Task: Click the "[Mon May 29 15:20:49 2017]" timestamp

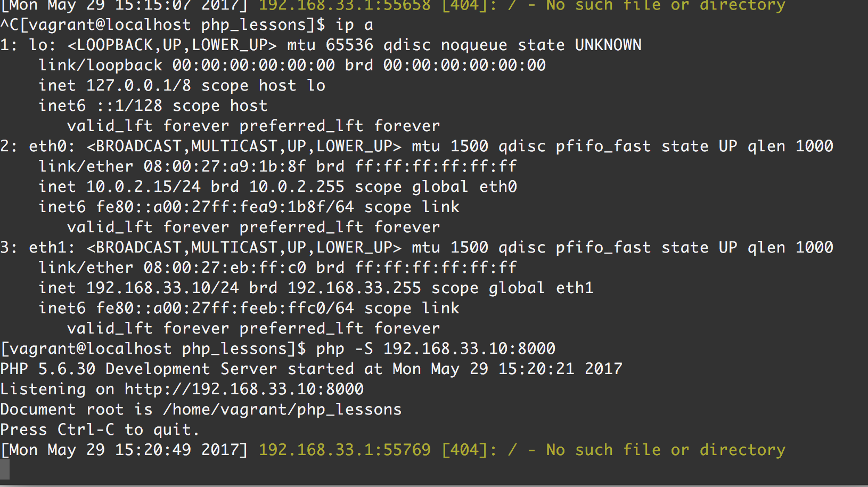Action: 124,450
